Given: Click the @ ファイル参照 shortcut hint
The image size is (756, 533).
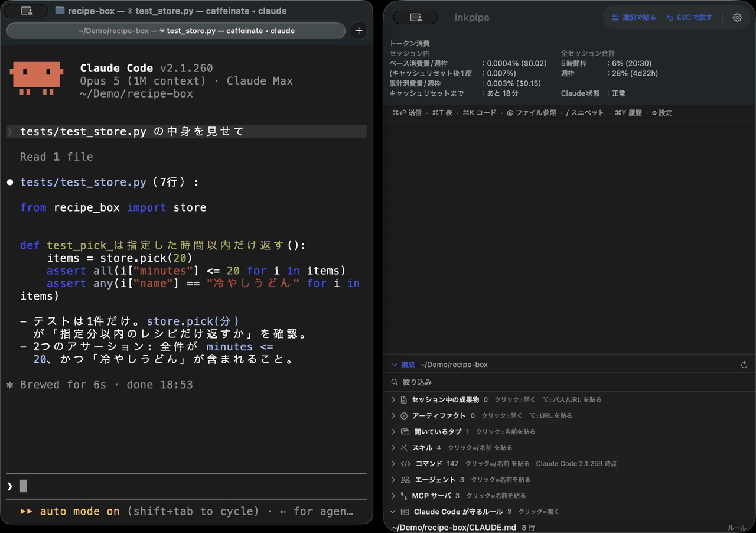Looking at the screenshot, I should (x=532, y=113).
